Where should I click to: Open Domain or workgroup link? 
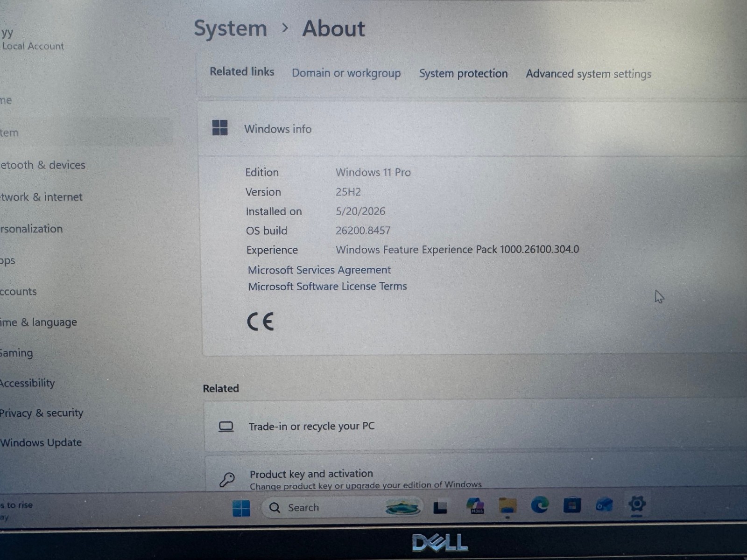[x=346, y=73]
